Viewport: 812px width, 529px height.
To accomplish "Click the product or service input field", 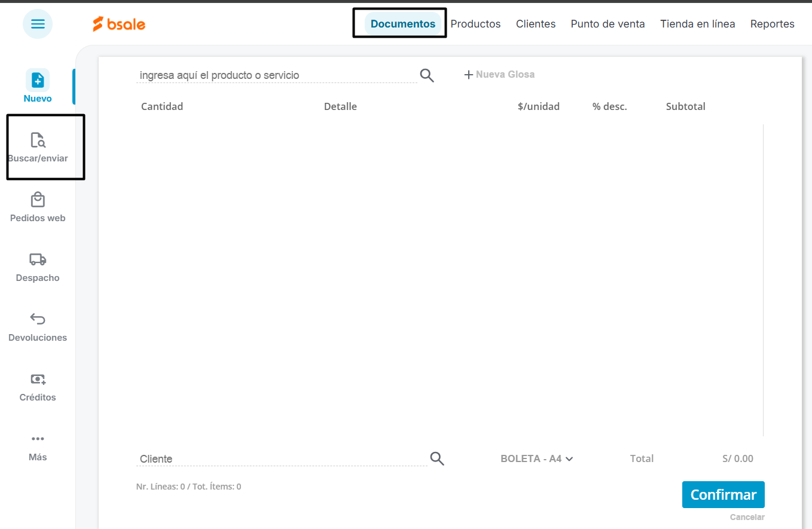I will point(277,75).
